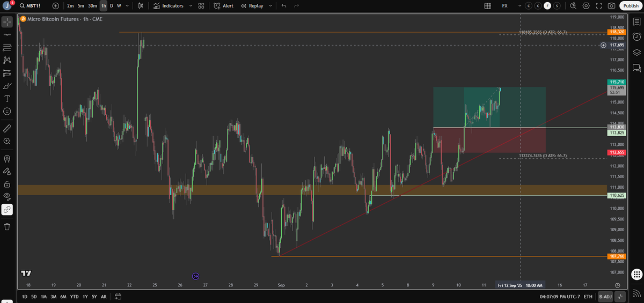Toggle hide all drawings eye icon
The image size is (644, 303).
pos(7,196)
